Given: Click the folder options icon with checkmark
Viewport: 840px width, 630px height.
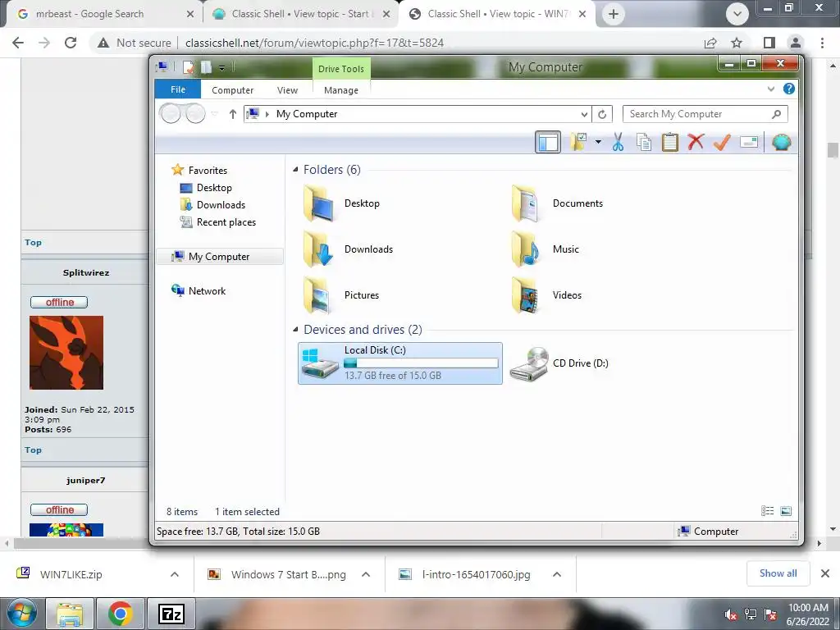Looking at the screenshot, I should point(579,142).
